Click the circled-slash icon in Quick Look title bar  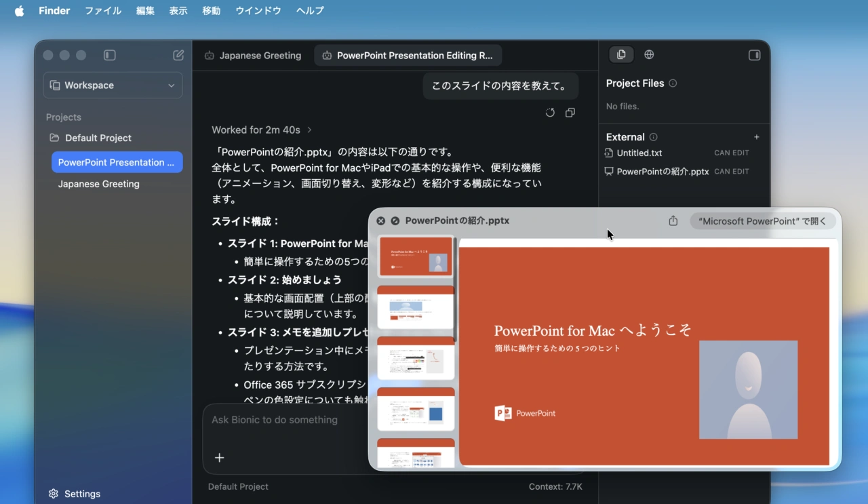coord(395,221)
